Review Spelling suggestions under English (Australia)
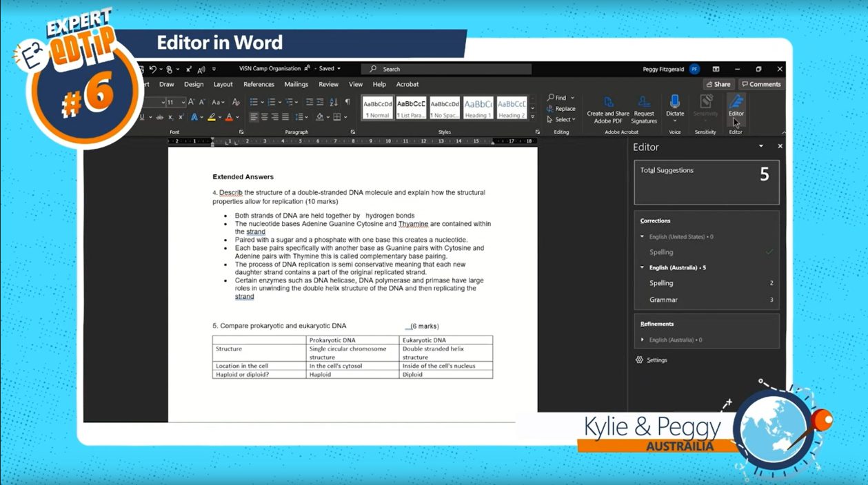This screenshot has width=868, height=485. point(707,283)
